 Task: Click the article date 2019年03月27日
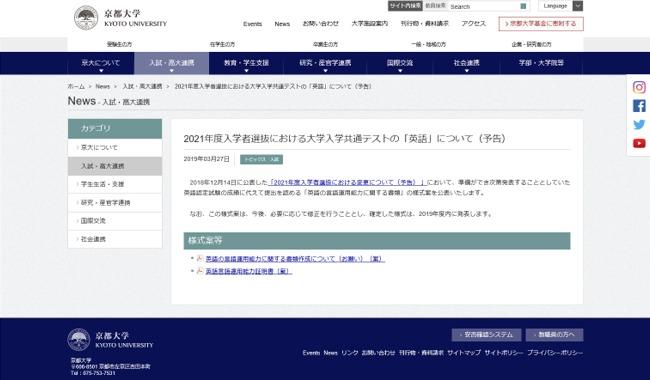coord(206,159)
